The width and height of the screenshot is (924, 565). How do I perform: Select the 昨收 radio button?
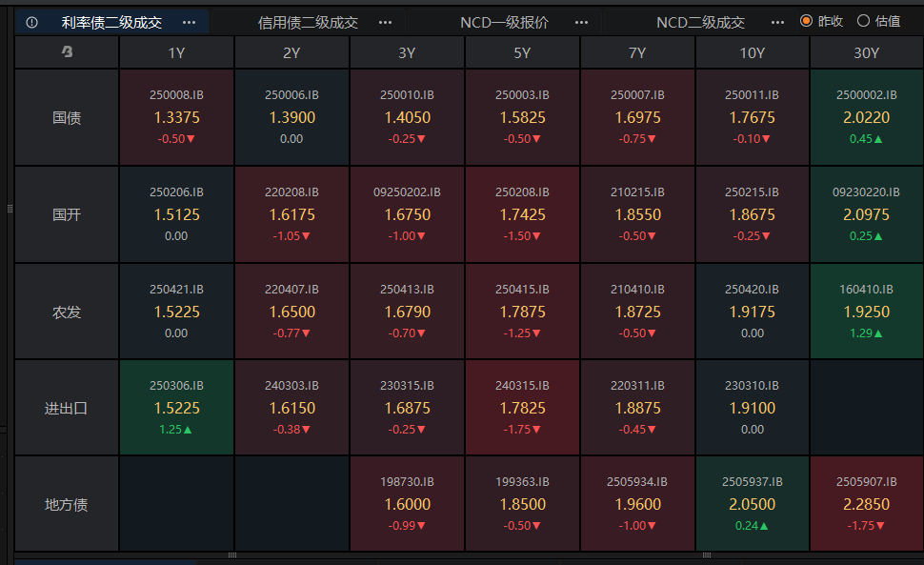click(806, 21)
